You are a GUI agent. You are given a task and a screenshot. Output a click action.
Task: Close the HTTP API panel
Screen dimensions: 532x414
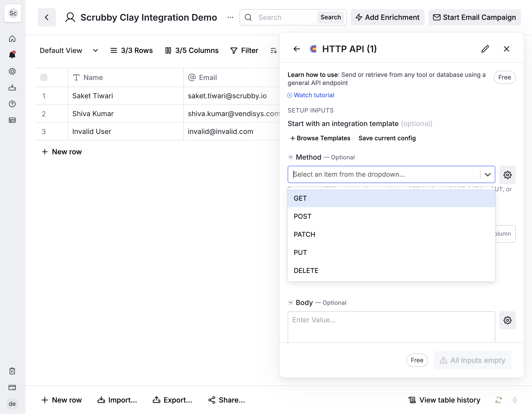pyautogui.click(x=507, y=49)
